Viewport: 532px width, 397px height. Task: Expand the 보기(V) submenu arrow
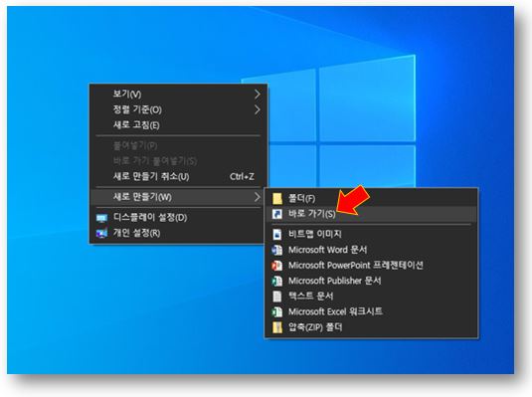coord(258,95)
